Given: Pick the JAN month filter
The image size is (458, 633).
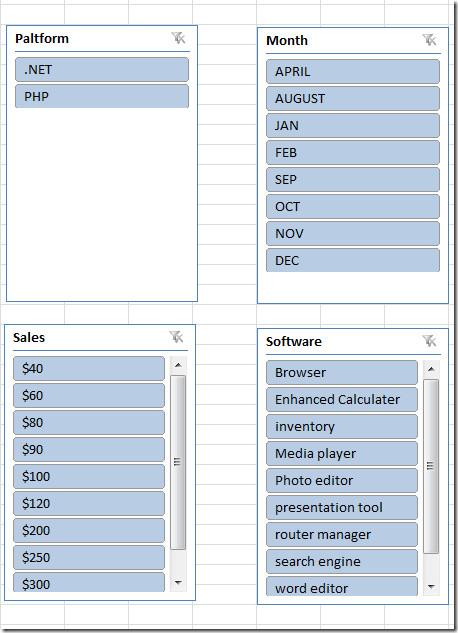Looking at the screenshot, I should [353, 125].
